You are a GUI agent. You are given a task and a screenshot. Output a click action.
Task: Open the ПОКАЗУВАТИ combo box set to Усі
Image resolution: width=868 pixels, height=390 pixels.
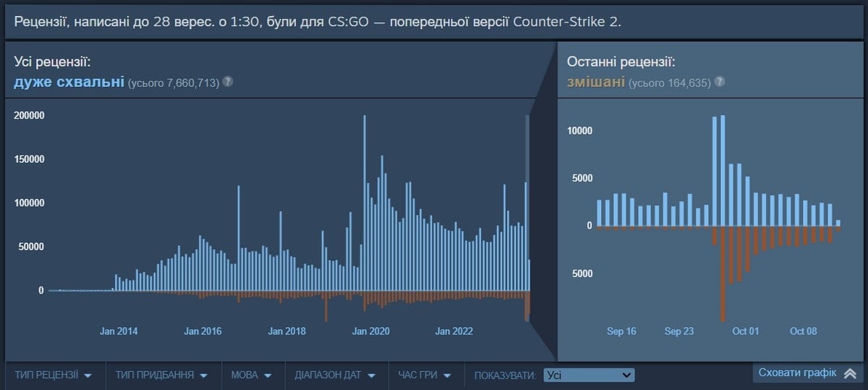[587, 376]
